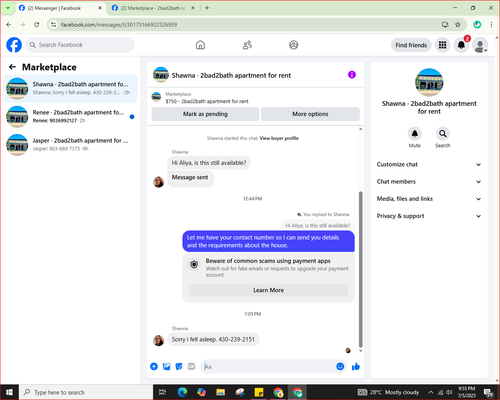The height and width of the screenshot is (400, 500).
Task: Open the Facebook logo home link
Action: click(14, 45)
